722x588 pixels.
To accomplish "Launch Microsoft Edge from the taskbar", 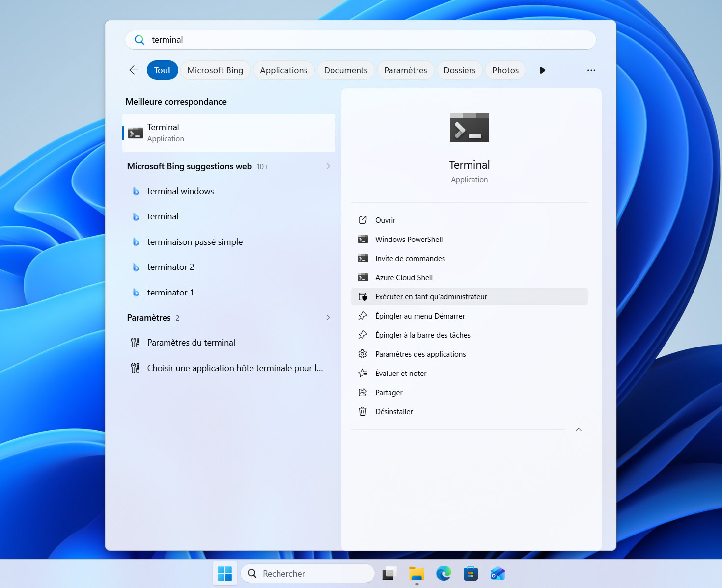I will [444, 573].
